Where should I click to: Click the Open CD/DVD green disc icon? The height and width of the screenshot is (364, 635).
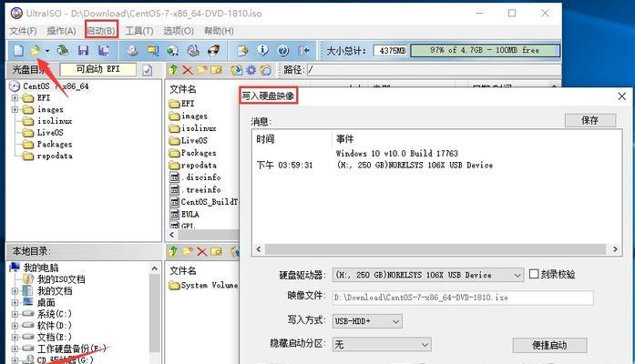click(x=63, y=51)
